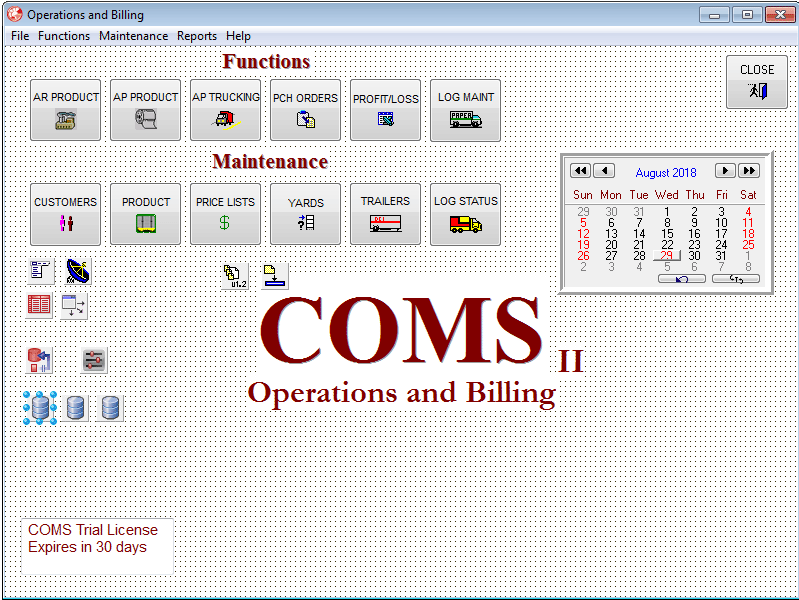The image size is (799, 600).
Task: Open CUSTOMERS maintenance
Action: coord(65,214)
